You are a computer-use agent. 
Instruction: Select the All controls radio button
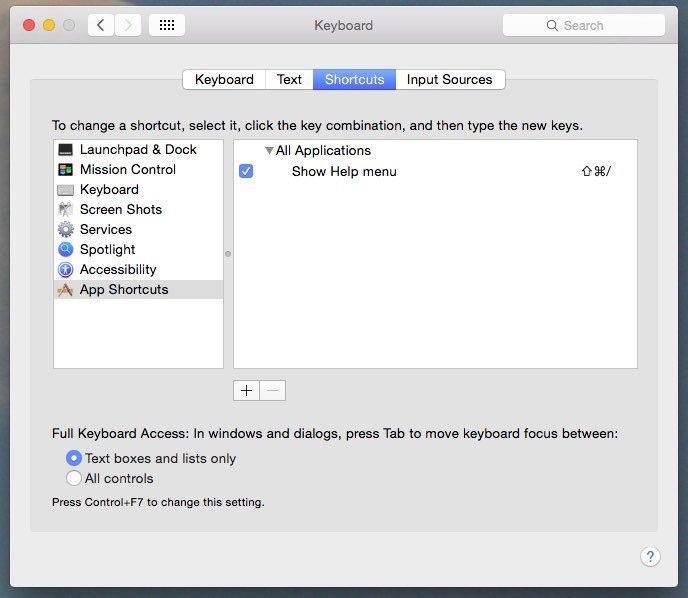[x=74, y=478]
